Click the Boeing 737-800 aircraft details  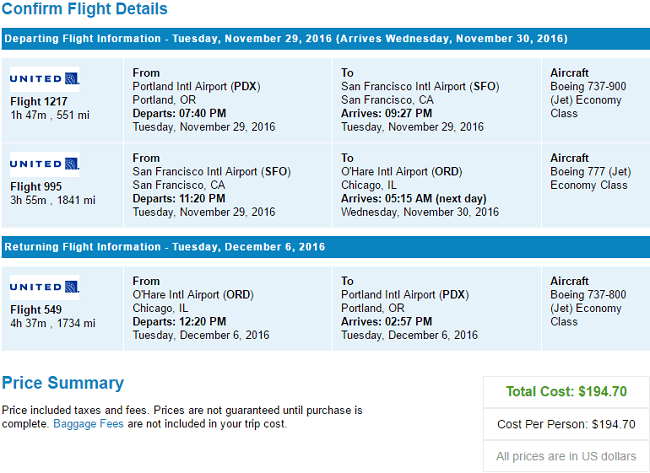588,308
